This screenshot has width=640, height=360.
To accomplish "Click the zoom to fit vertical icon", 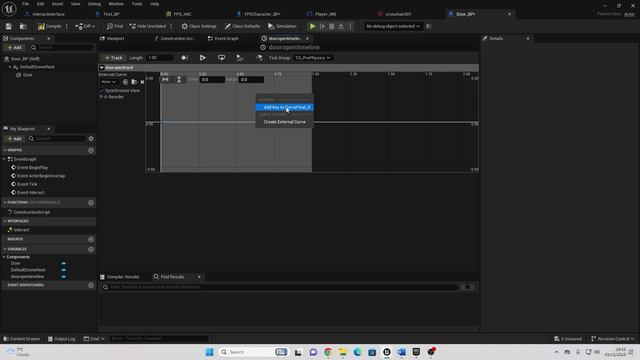I will click(x=179, y=80).
